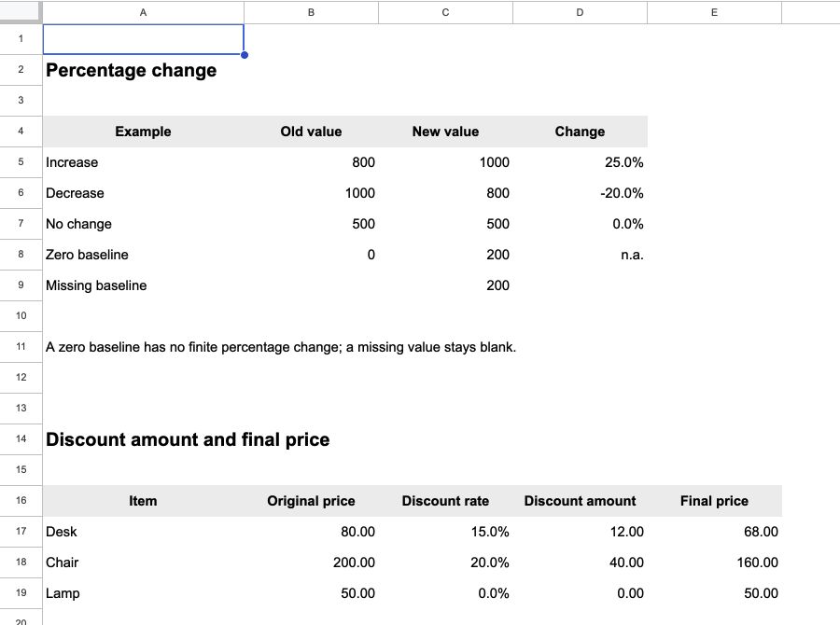
Task: Click old value 1000 in Decrease row
Action: tap(311, 193)
